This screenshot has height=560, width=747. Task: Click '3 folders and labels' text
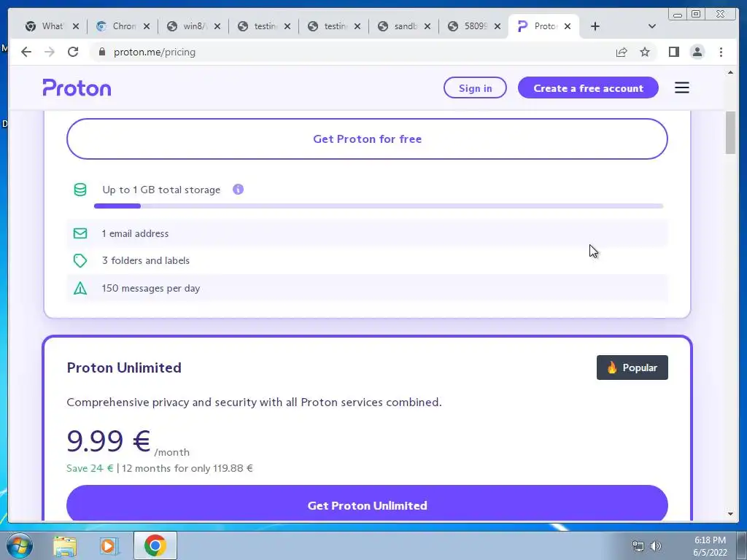tap(146, 260)
